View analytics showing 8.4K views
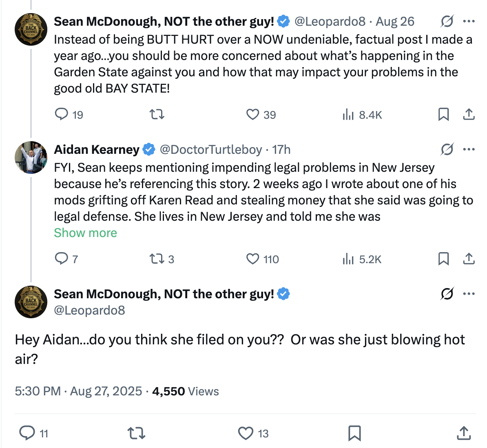 pyautogui.click(x=348, y=115)
